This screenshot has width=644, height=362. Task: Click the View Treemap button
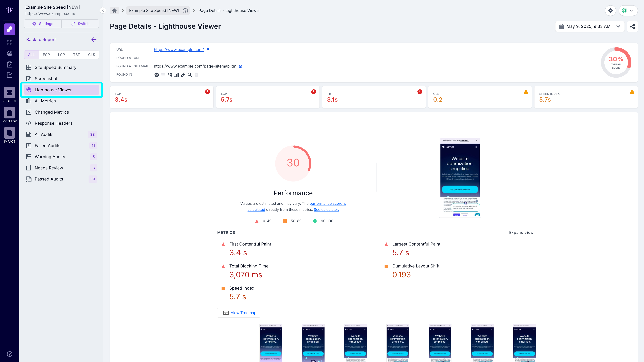(x=239, y=313)
